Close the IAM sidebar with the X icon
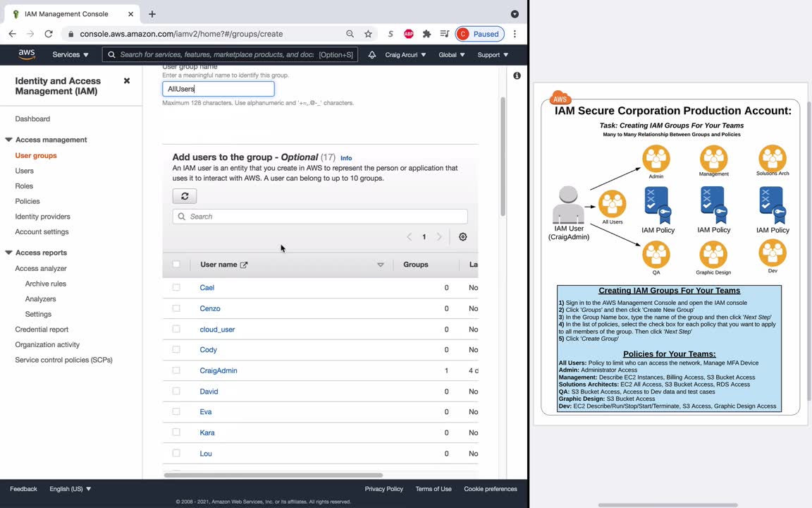This screenshot has width=812, height=508. (127, 81)
